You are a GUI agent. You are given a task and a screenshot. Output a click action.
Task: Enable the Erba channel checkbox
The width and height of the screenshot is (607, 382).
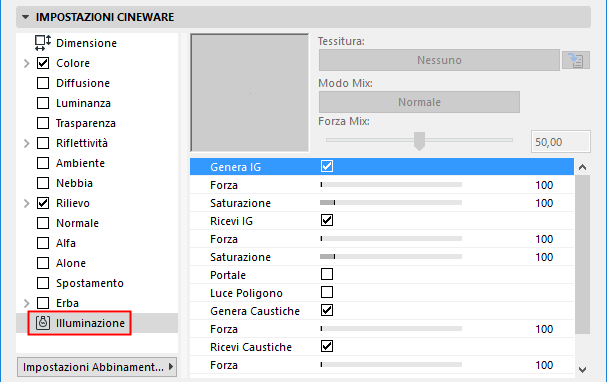pos(43,303)
